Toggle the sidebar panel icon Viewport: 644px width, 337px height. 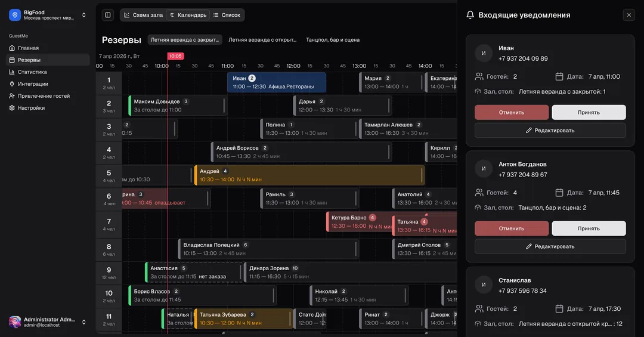107,15
